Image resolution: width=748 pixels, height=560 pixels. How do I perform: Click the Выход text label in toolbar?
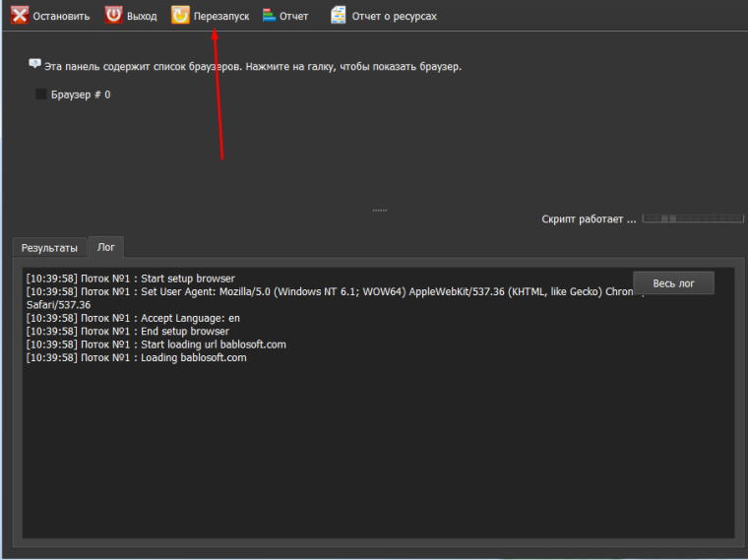[x=142, y=17]
